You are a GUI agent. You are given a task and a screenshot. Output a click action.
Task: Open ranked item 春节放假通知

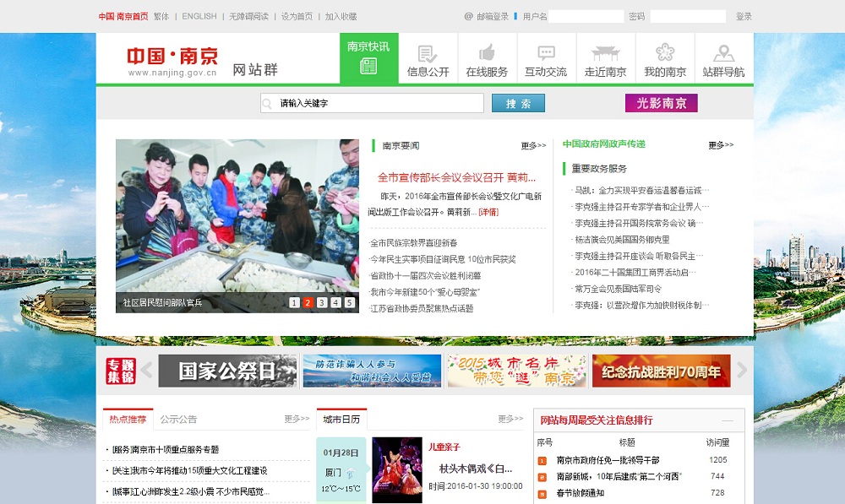point(580,493)
